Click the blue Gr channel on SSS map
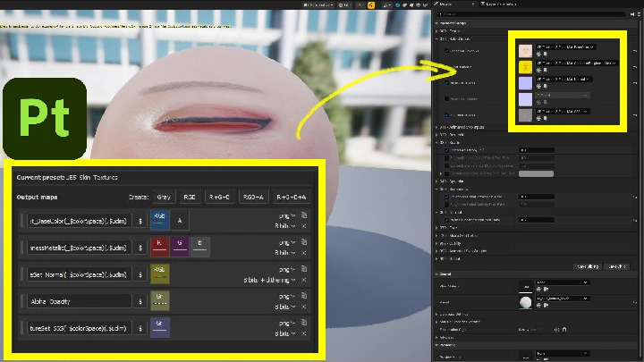644x362 pixels. point(160,327)
